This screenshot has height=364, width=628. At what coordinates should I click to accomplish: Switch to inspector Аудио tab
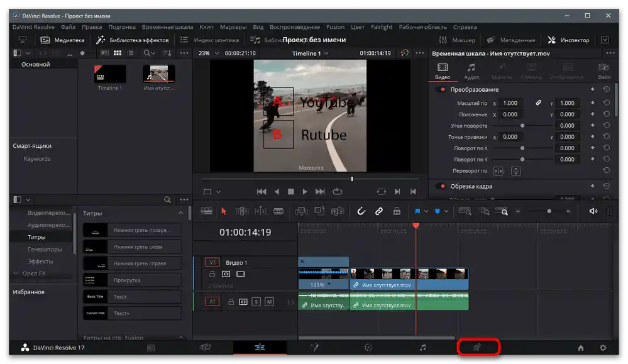pos(471,71)
